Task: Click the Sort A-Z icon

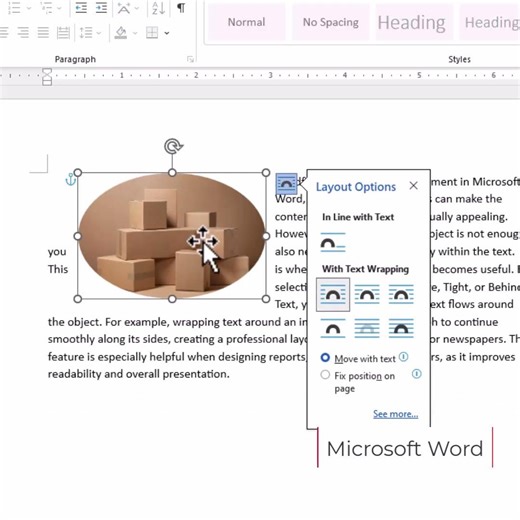Action: tap(158, 8)
